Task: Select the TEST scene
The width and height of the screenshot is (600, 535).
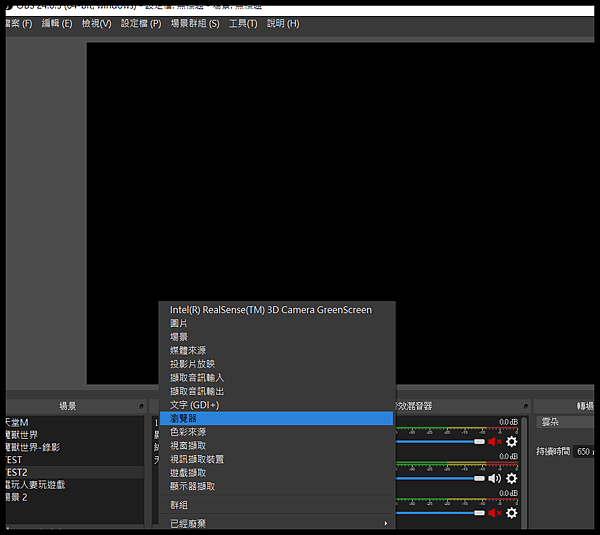Action: [75, 460]
